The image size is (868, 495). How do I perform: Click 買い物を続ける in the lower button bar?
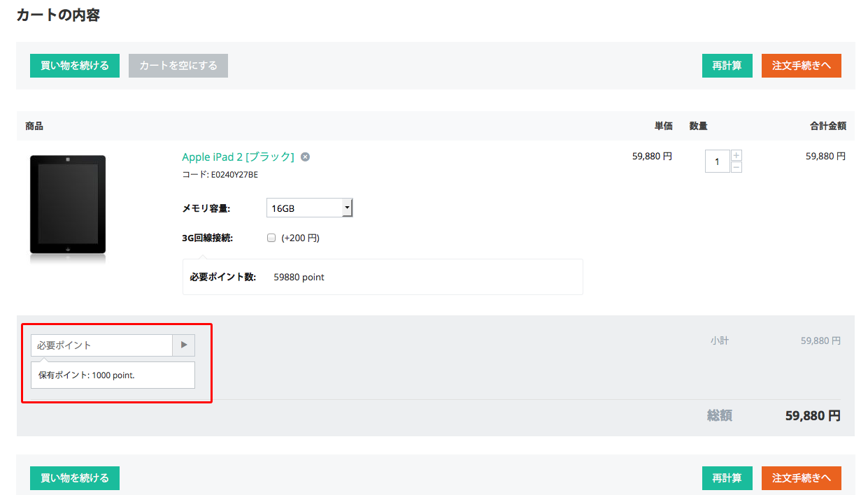pos(75,478)
